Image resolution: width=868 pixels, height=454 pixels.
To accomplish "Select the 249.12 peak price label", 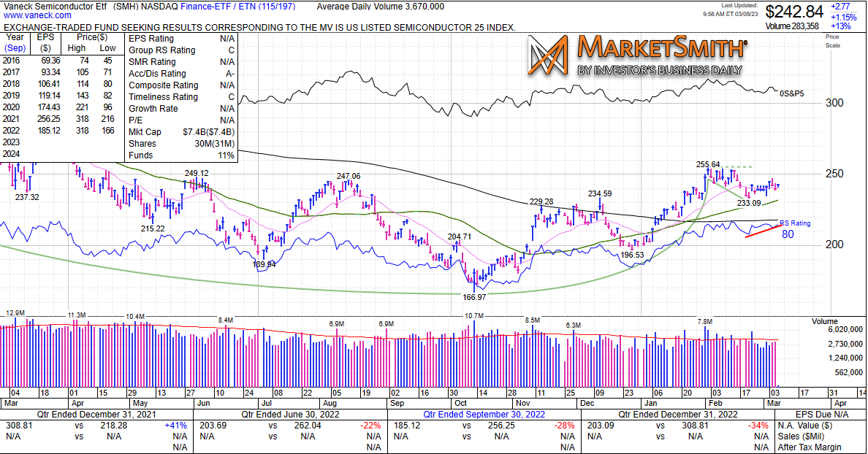I will pos(197,173).
